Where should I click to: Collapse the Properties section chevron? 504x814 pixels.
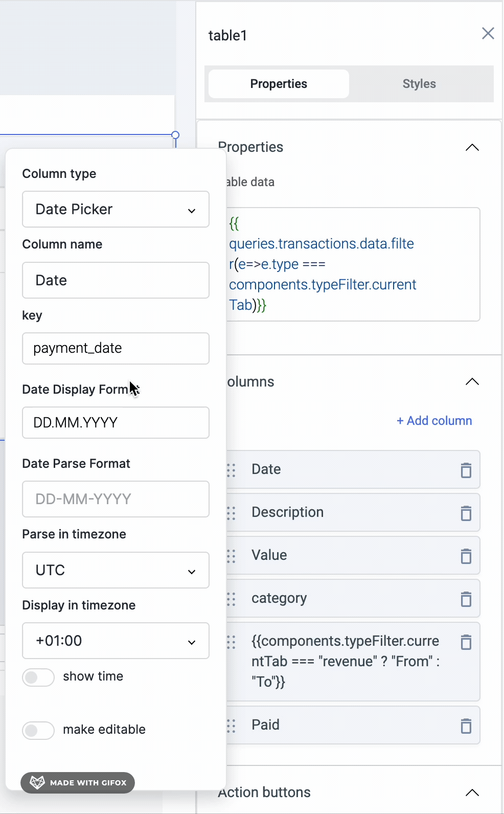tap(472, 147)
